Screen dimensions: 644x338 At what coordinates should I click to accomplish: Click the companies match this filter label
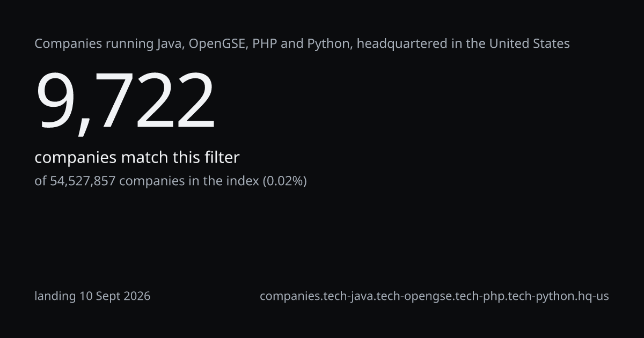[137, 158]
